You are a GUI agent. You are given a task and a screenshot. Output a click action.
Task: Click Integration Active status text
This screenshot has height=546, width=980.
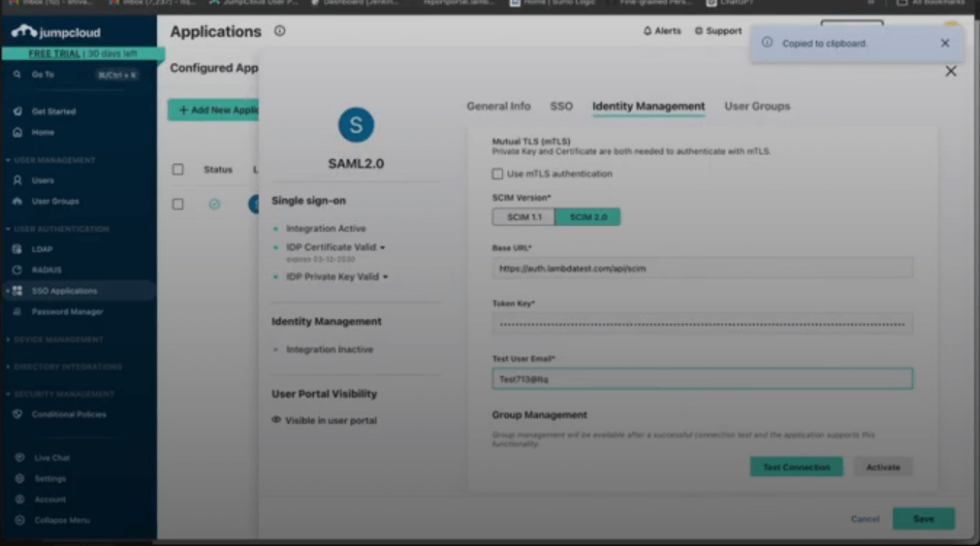pos(326,229)
